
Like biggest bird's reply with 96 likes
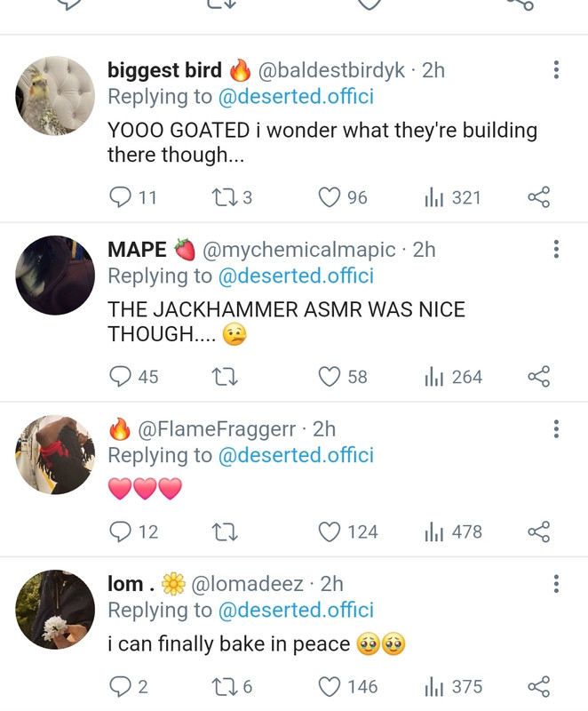(x=343, y=197)
